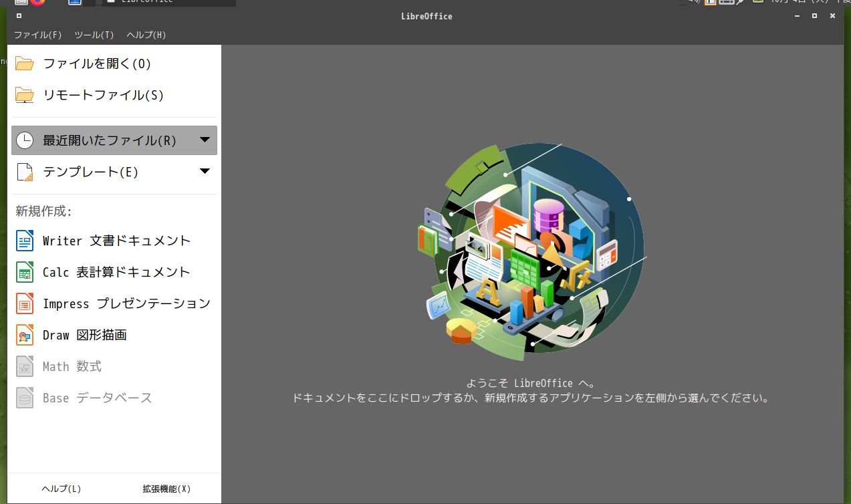Open the dropdown arrow beside テンプレート(E)
This screenshot has height=504, width=851.
[x=205, y=171]
